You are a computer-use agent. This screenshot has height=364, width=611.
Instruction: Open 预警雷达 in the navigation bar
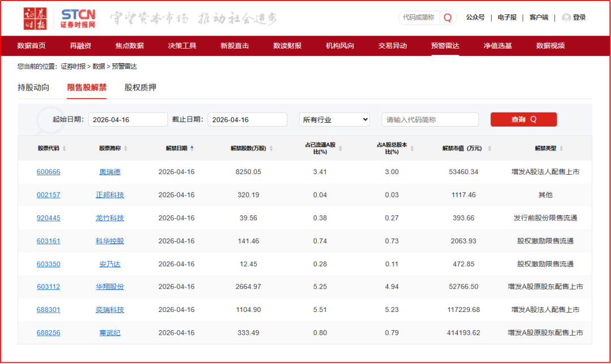[x=445, y=46]
